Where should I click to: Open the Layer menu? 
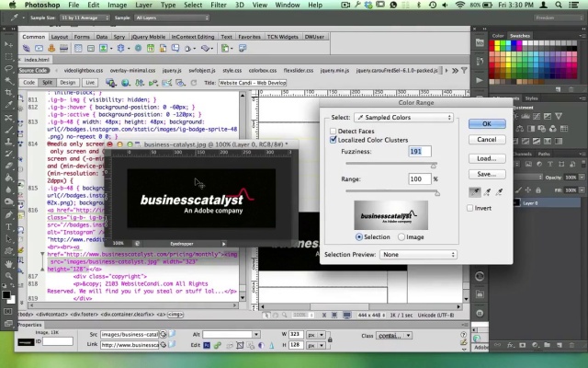143,5
